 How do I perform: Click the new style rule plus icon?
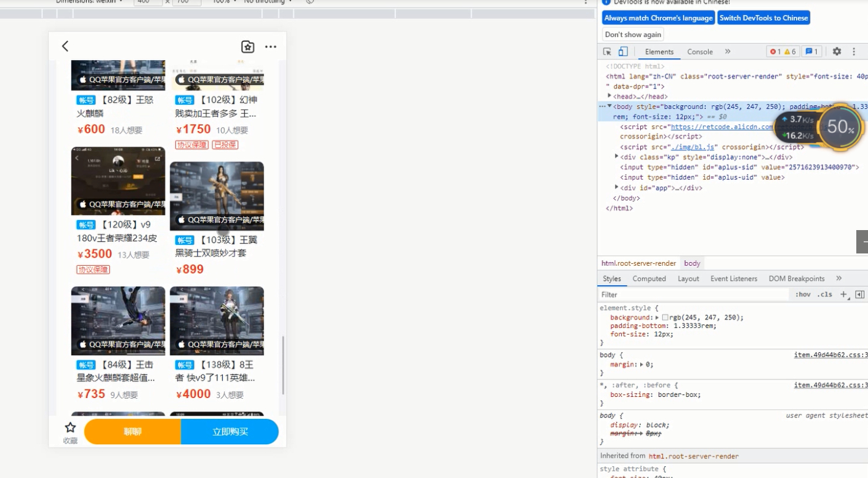tap(843, 295)
